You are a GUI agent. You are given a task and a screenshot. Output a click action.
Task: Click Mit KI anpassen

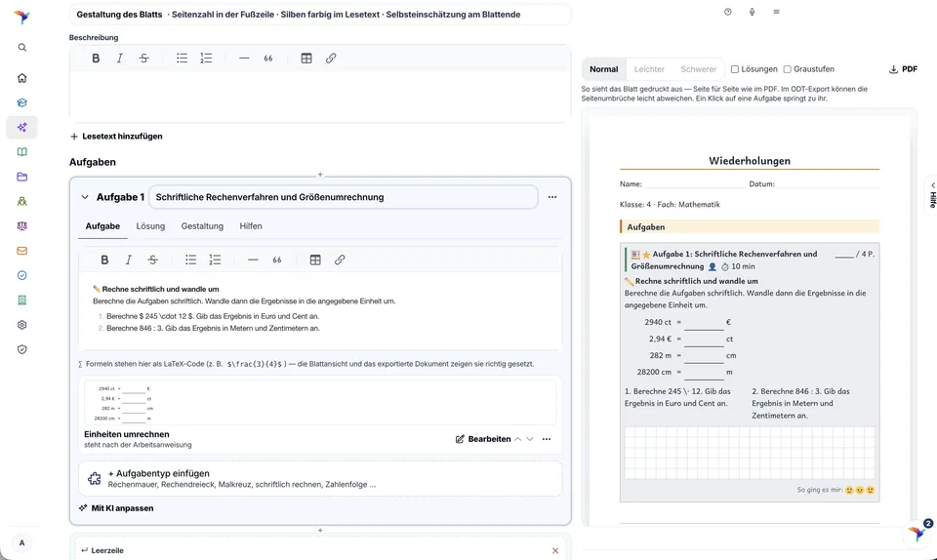point(116,508)
